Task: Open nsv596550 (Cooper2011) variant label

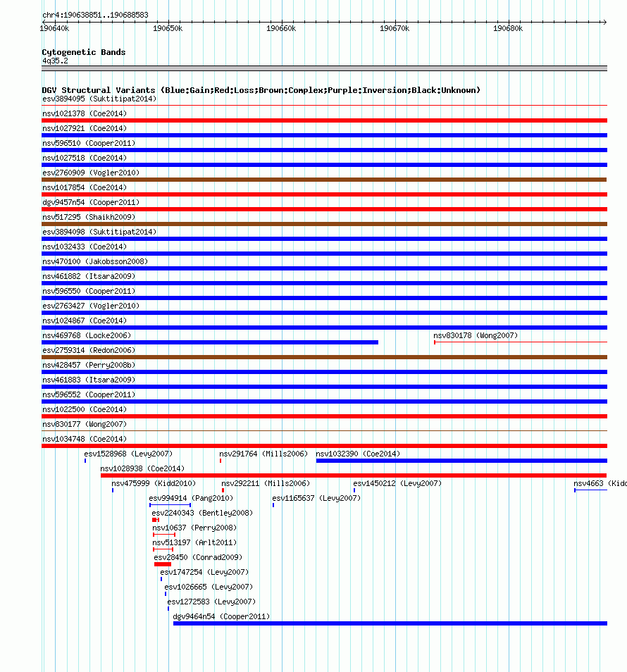Action: tap(89, 291)
